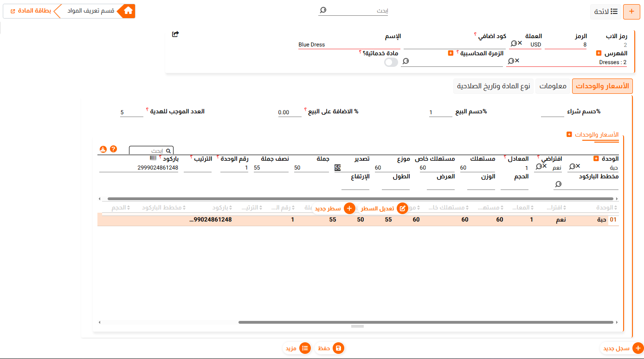Click plus icon next to الفهرس label

(x=599, y=53)
